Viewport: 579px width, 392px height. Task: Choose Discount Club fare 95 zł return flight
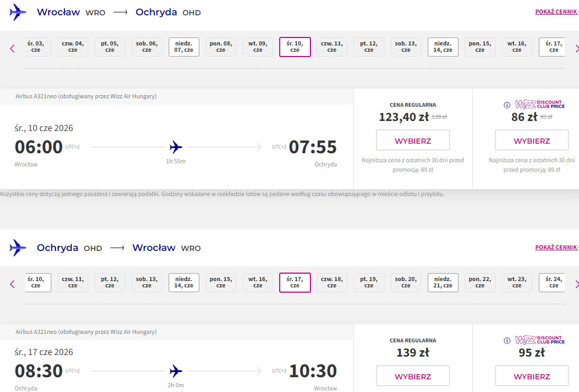[532, 376]
